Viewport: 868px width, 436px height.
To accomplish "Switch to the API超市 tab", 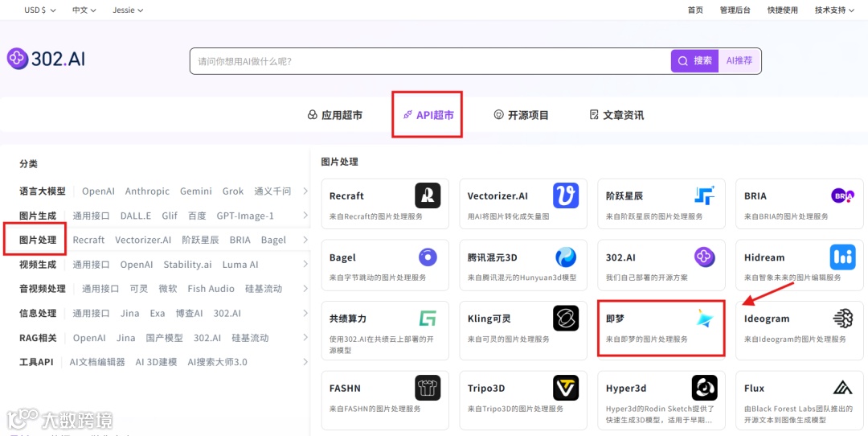I will [x=428, y=115].
